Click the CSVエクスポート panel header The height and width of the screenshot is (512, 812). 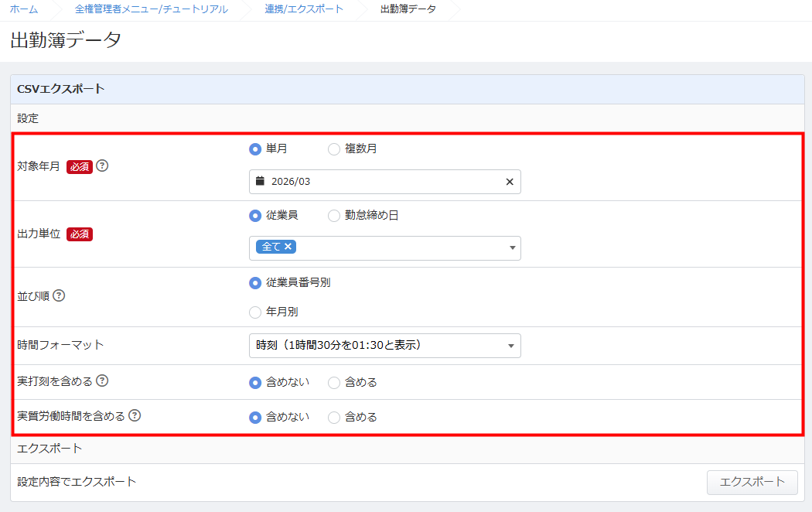pyautogui.click(x=408, y=89)
